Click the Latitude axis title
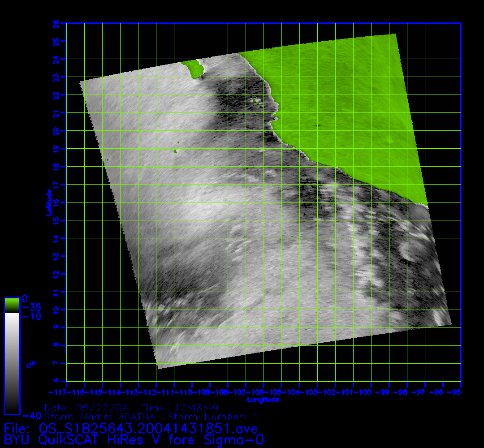Viewport: 484px width, 448px height. (48, 202)
